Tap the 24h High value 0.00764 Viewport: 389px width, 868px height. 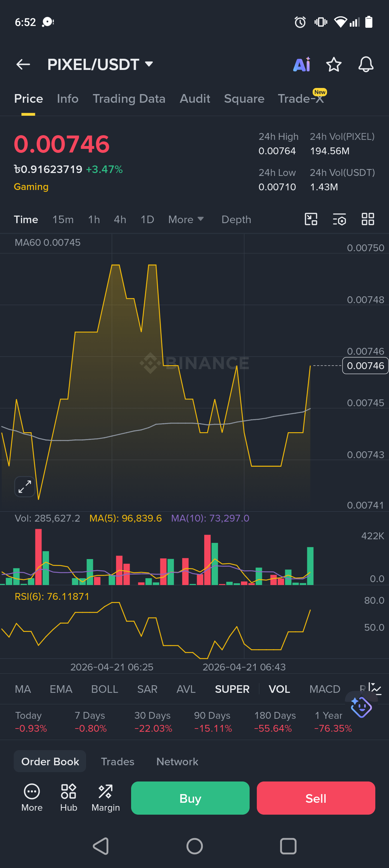click(x=277, y=151)
